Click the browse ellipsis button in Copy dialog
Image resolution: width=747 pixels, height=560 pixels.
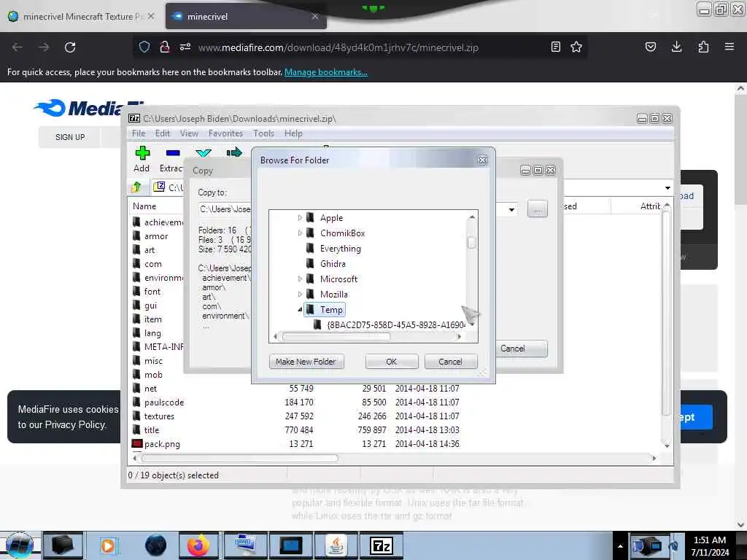pyautogui.click(x=538, y=209)
